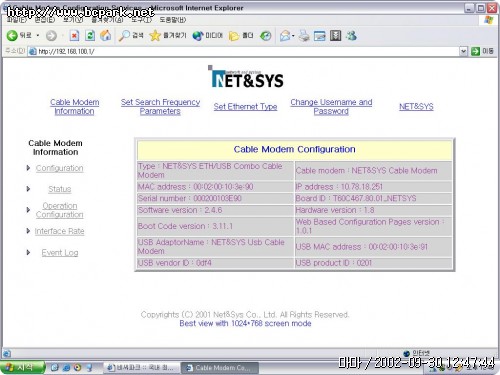Image resolution: width=500 pixels, height=375 pixels.
Task: Click the MAC address table cell
Action: point(215,187)
